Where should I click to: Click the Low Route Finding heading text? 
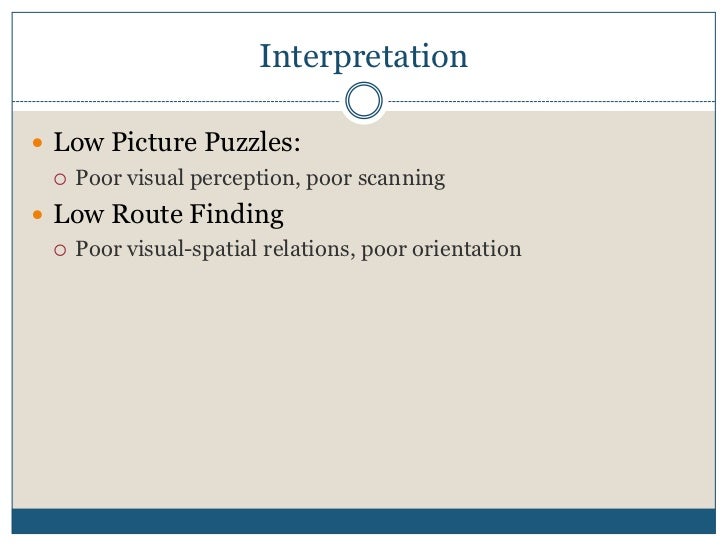point(169,215)
